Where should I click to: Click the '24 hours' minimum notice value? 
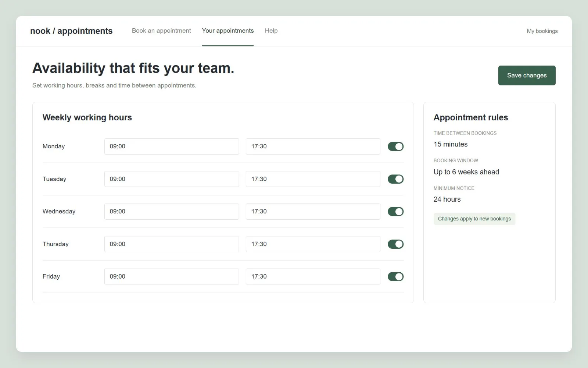coord(447,199)
